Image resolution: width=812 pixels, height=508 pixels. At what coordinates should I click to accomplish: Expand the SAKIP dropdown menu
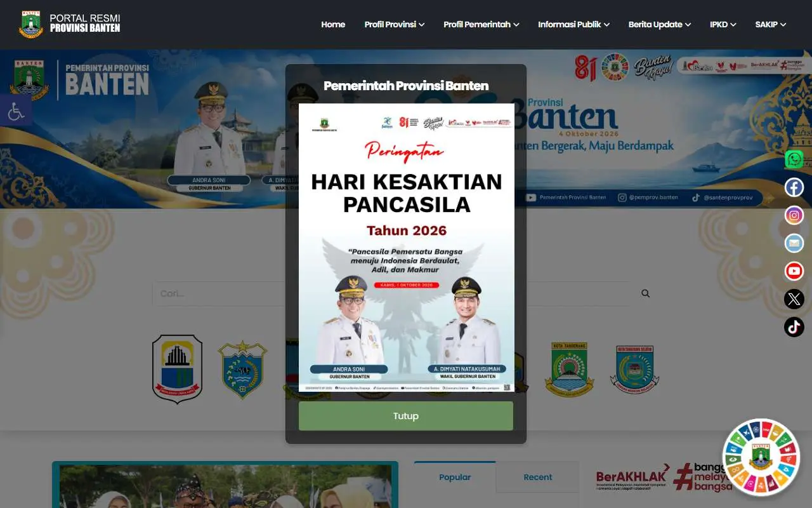coord(770,24)
